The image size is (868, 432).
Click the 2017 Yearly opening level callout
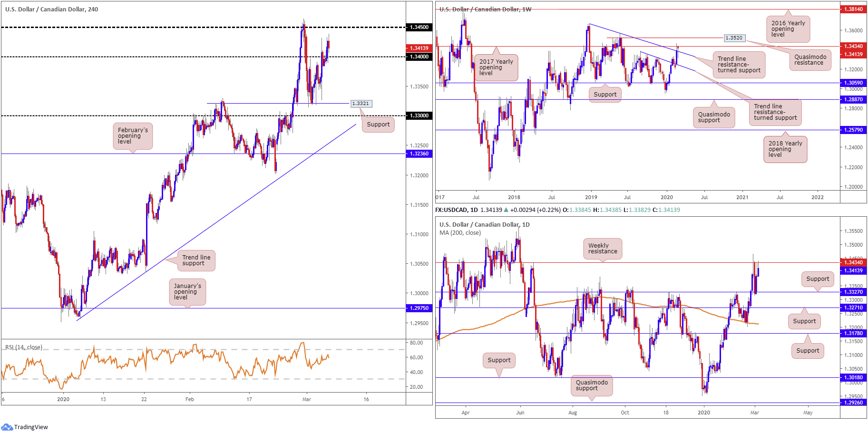496,67
